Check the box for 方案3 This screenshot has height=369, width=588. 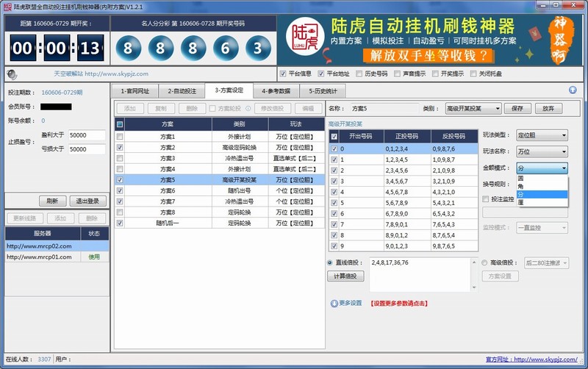click(x=120, y=158)
